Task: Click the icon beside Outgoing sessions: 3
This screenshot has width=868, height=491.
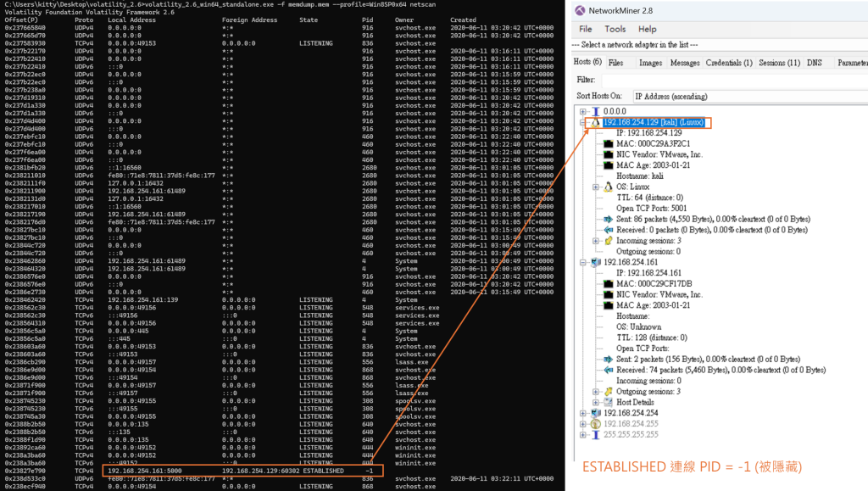Action: pyautogui.click(x=609, y=392)
